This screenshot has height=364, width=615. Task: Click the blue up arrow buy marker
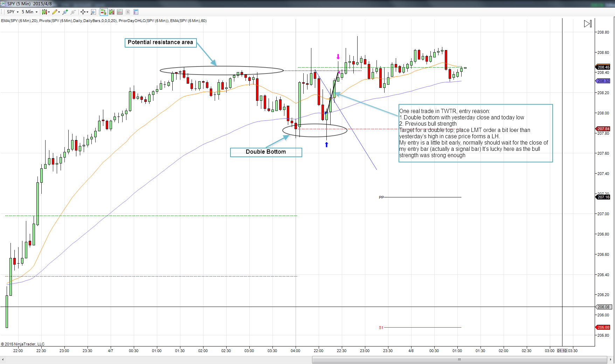click(326, 144)
